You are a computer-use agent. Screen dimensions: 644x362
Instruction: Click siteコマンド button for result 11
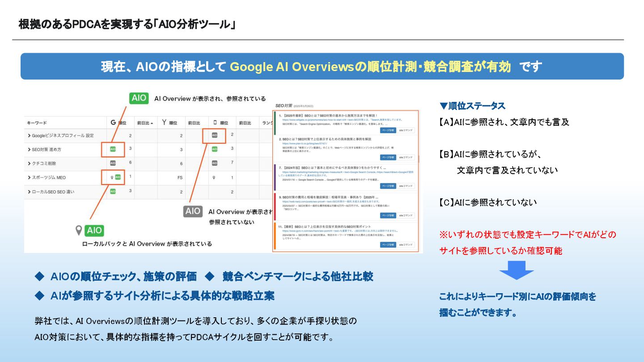point(406,244)
